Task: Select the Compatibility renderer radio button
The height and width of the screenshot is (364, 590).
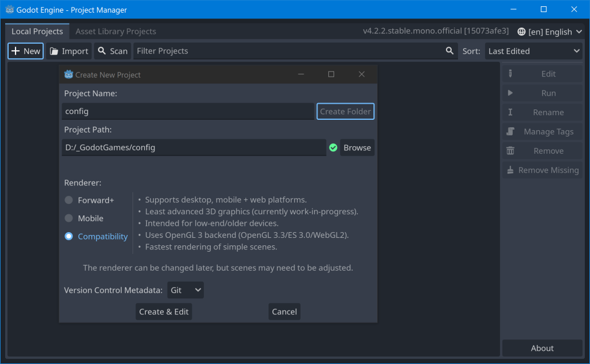Action: click(x=69, y=236)
